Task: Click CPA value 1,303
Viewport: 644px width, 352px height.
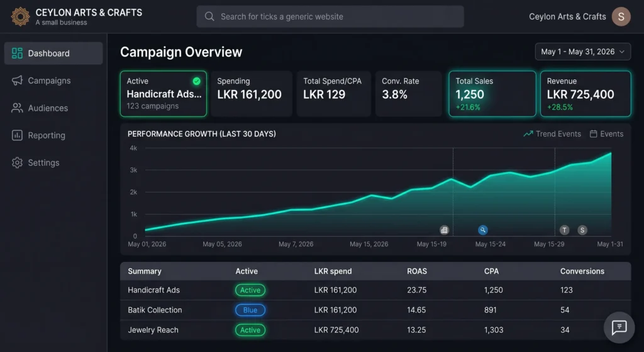Action: coord(493,330)
